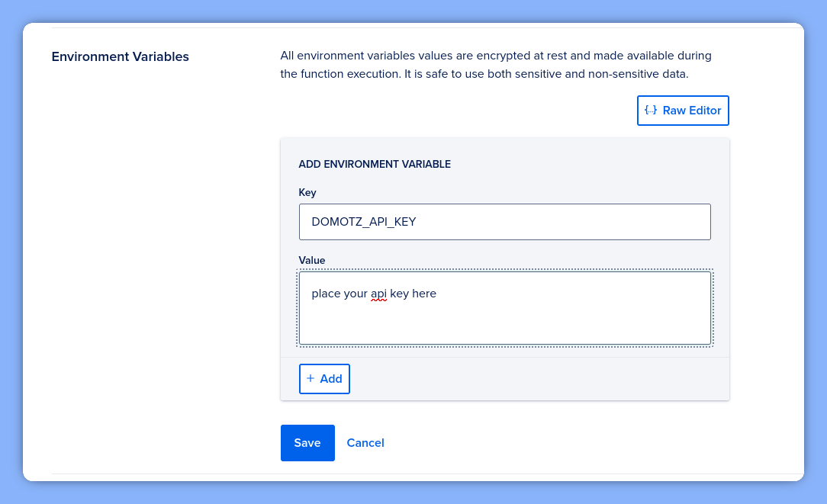Click the encryption description paragraph
The width and height of the screenshot is (827, 504).
[495, 64]
